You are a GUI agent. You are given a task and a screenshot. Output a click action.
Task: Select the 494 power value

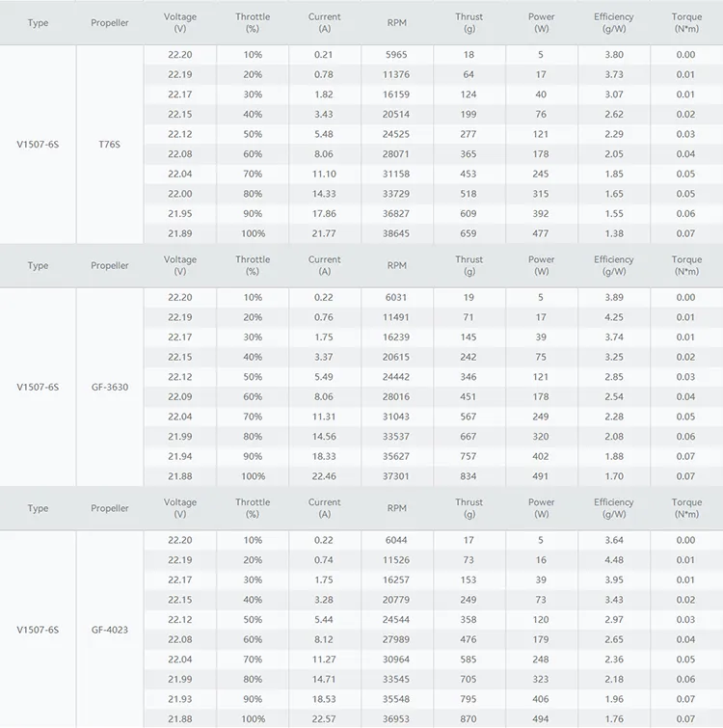(541, 719)
